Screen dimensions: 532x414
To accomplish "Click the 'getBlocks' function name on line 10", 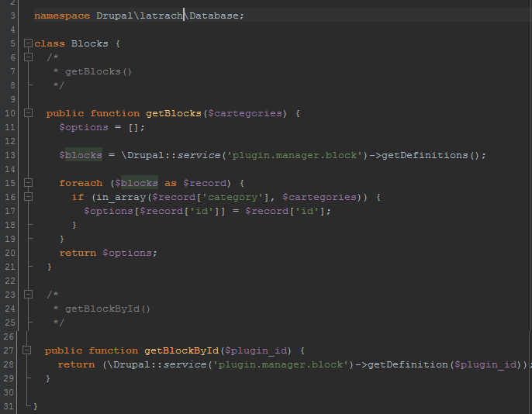I will (174, 113).
